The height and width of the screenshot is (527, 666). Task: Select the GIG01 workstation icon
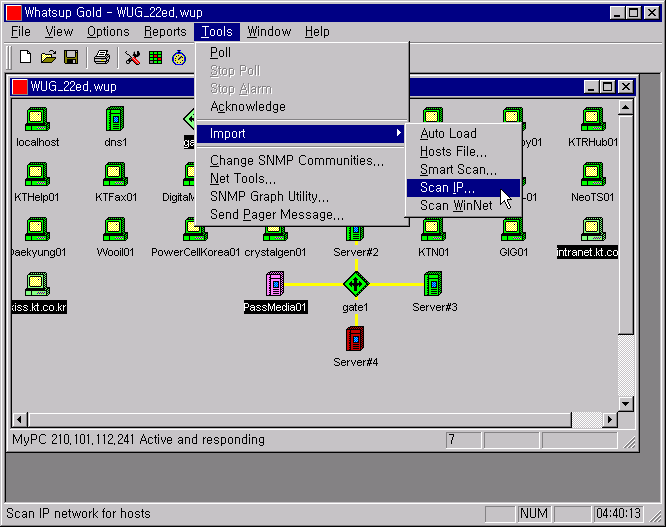pos(514,230)
